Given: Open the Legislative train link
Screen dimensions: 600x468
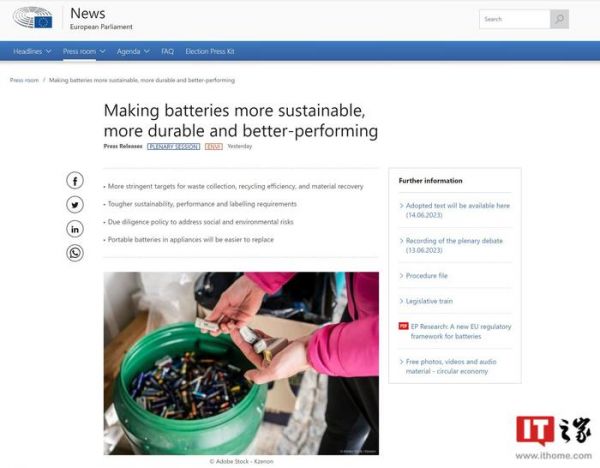Looking at the screenshot, I should pos(429,300).
